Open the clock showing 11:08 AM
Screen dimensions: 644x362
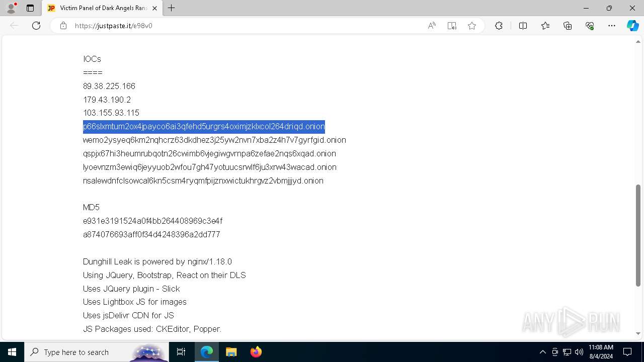click(x=601, y=352)
